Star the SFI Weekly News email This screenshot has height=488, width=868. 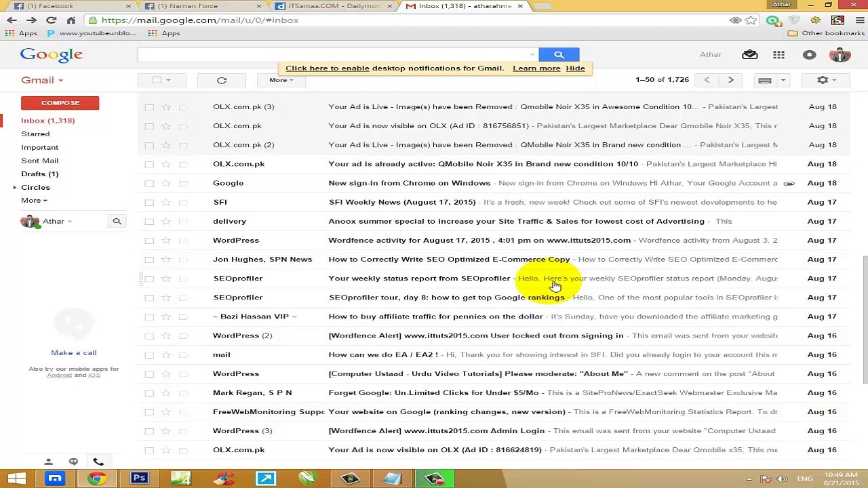[165, 202]
